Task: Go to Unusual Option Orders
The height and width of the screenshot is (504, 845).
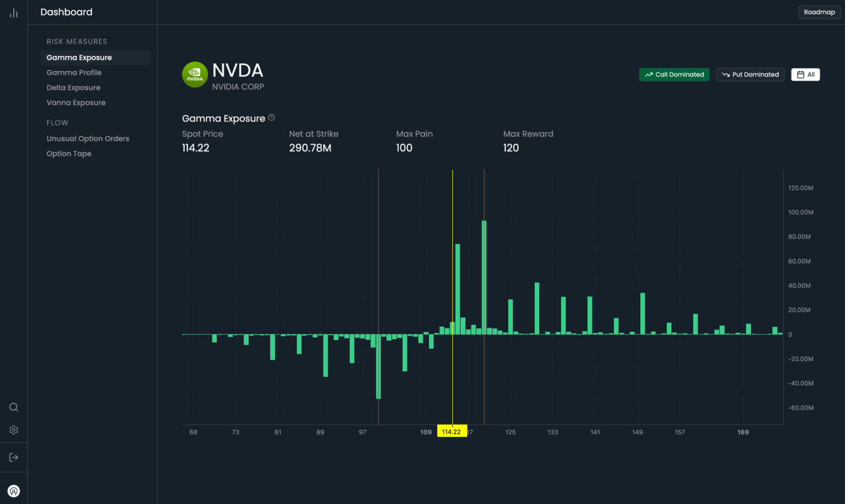Action: 87,139
